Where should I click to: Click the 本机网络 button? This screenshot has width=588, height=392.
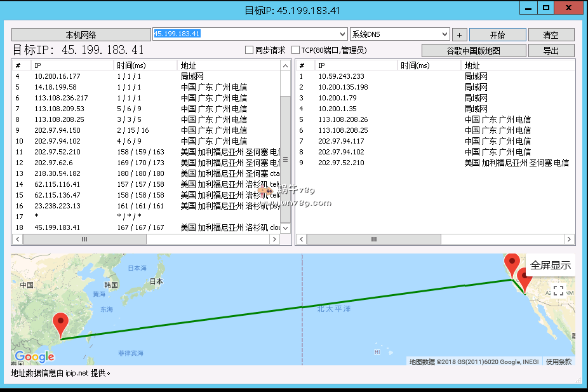click(x=81, y=35)
